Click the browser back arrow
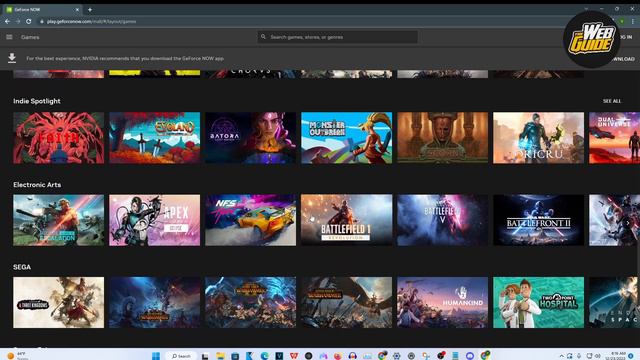 click(x=7, y=21)
